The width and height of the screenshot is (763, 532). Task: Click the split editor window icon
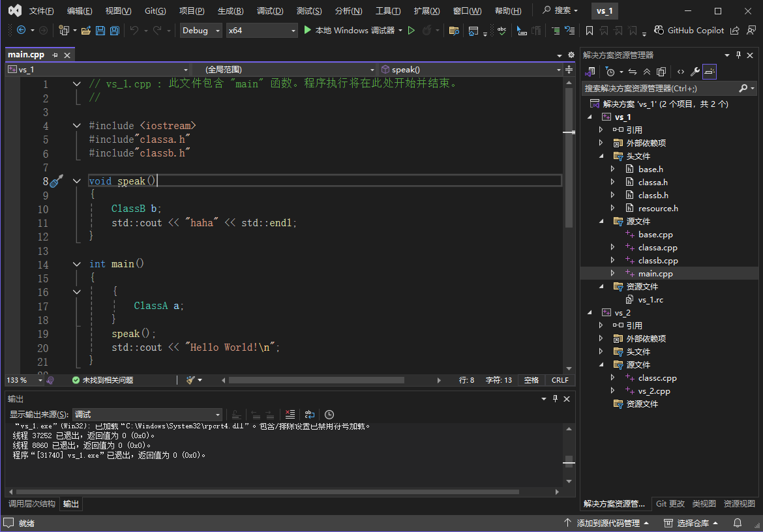point(569,70)
